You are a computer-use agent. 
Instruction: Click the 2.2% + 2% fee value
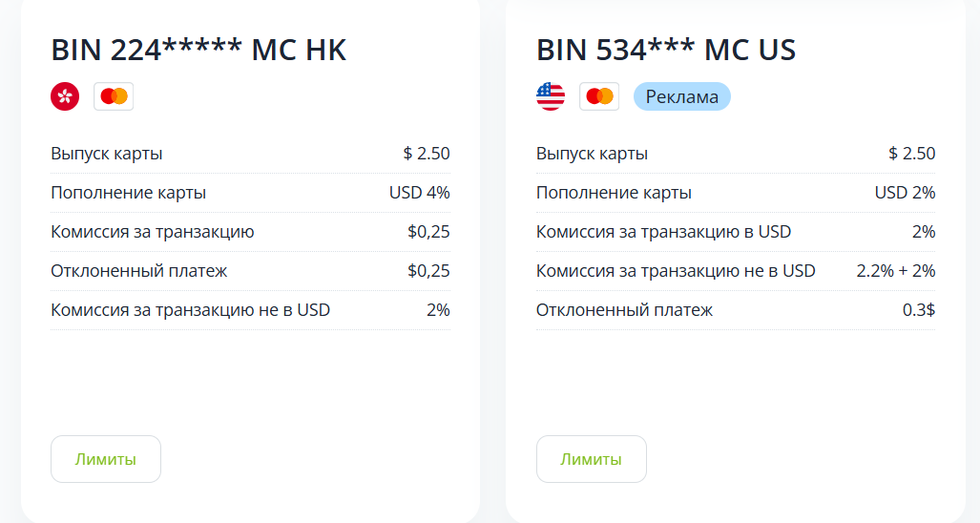click(896, 270)
